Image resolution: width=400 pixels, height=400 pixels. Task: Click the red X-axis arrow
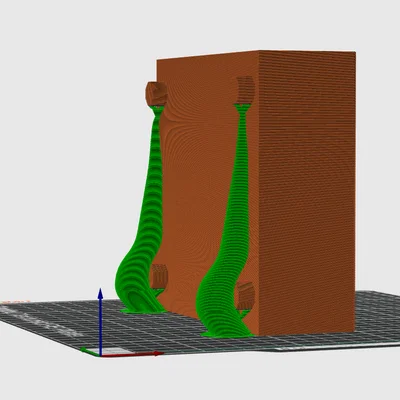132,354
